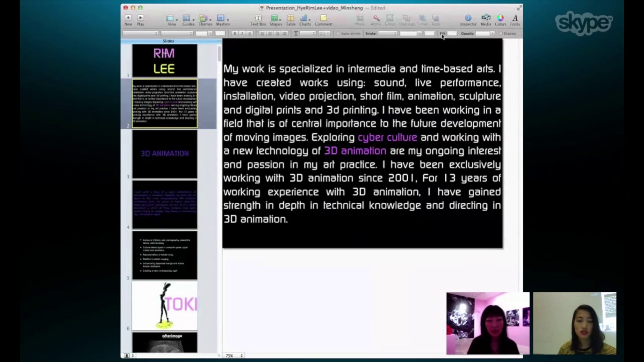Toggle the Auto-shrink checkbox
Image resolution: width=644 pixels, height=362 pixels.
(x=338, y=34)
